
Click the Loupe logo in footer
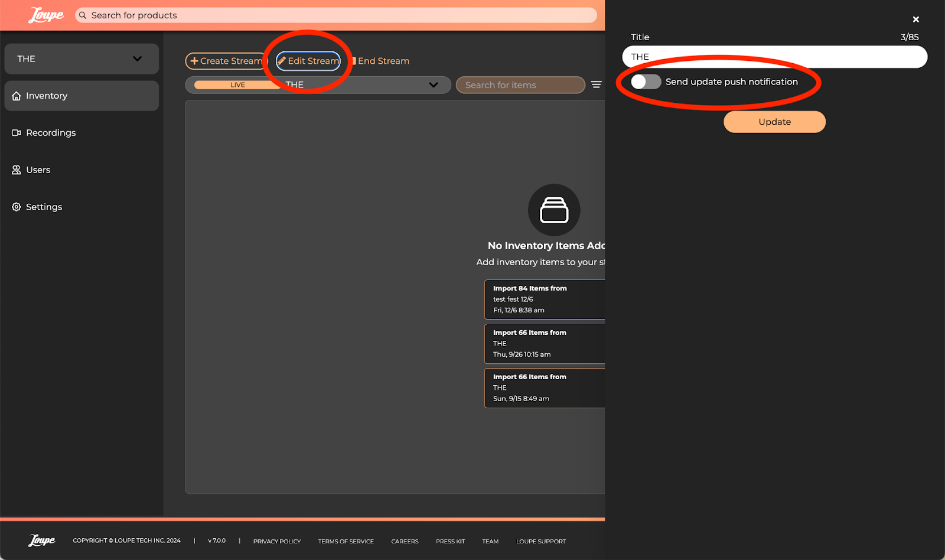[x=42, y=541]
